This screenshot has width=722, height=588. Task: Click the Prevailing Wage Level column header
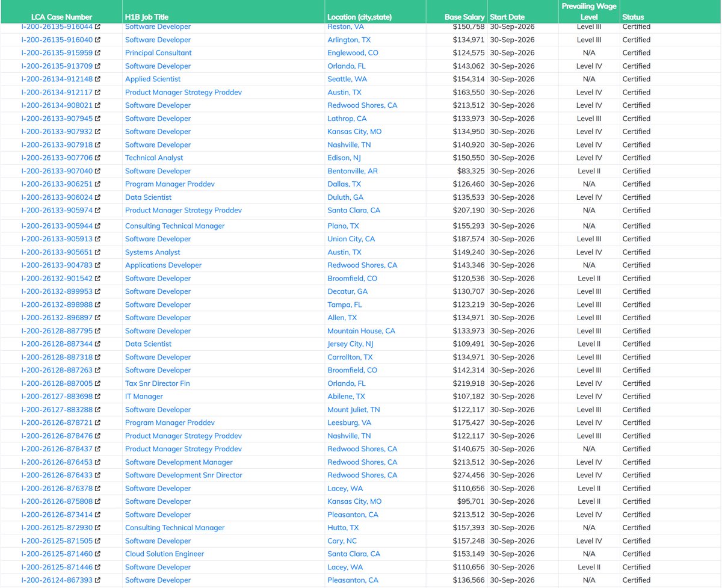(x=589, y=11)
